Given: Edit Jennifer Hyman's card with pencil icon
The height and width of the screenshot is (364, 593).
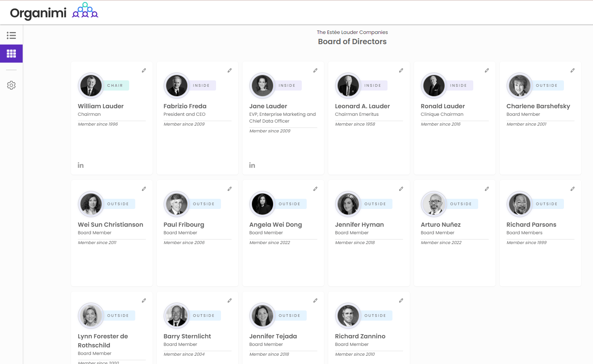Looking at the screenshot, I should [x=401, y=189].
